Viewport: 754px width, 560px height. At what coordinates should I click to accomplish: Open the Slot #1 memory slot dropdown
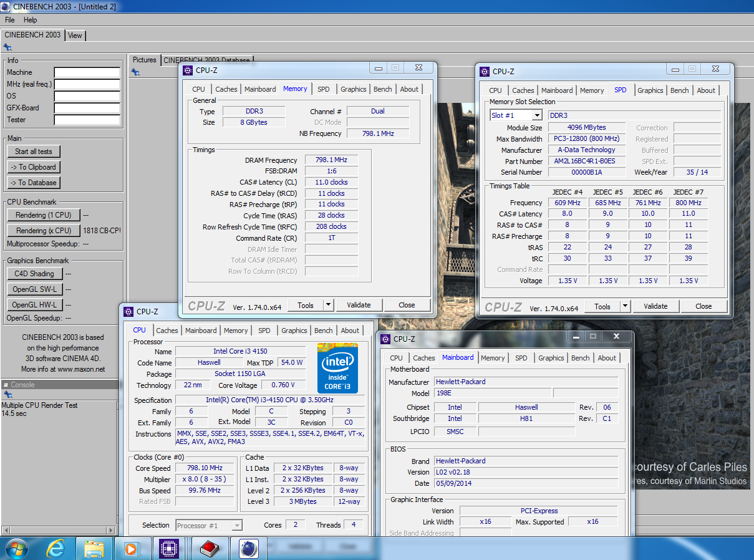(537, 115)
